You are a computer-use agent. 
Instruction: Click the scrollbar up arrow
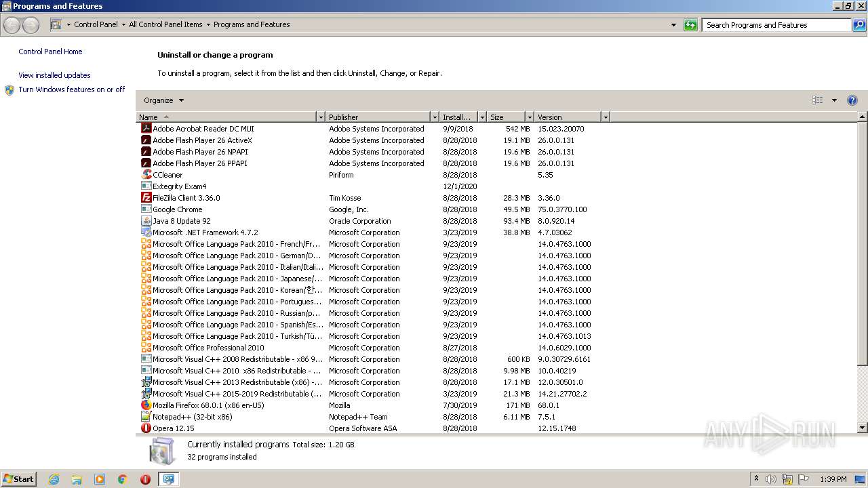(x=863, y=117)
